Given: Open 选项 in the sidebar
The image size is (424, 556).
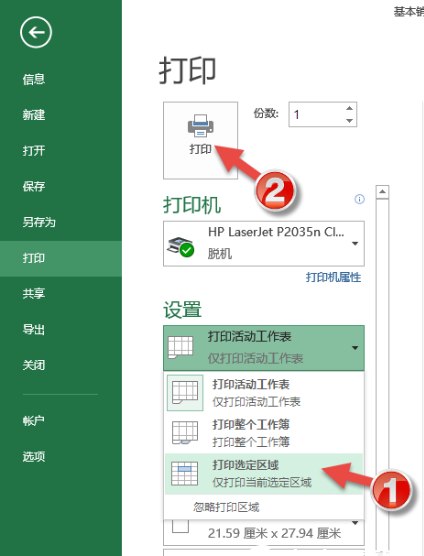Looking at the screenshot, I should pos(34,457).
